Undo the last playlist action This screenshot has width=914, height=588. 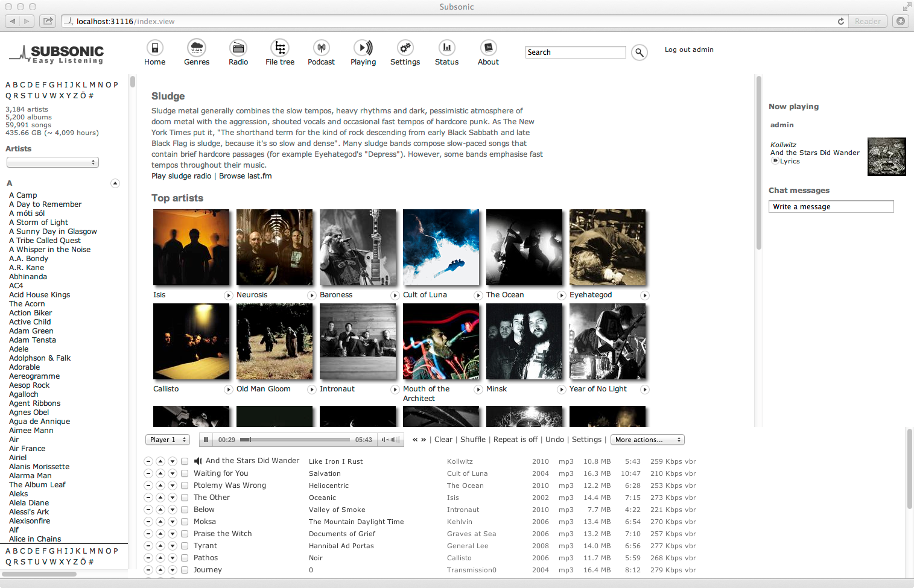(554, 440)
